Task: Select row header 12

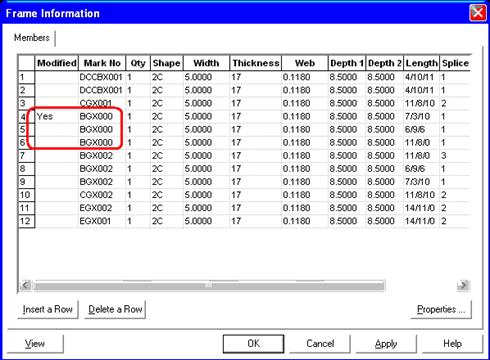Action: pyautogui.click(x=26, y=221)
